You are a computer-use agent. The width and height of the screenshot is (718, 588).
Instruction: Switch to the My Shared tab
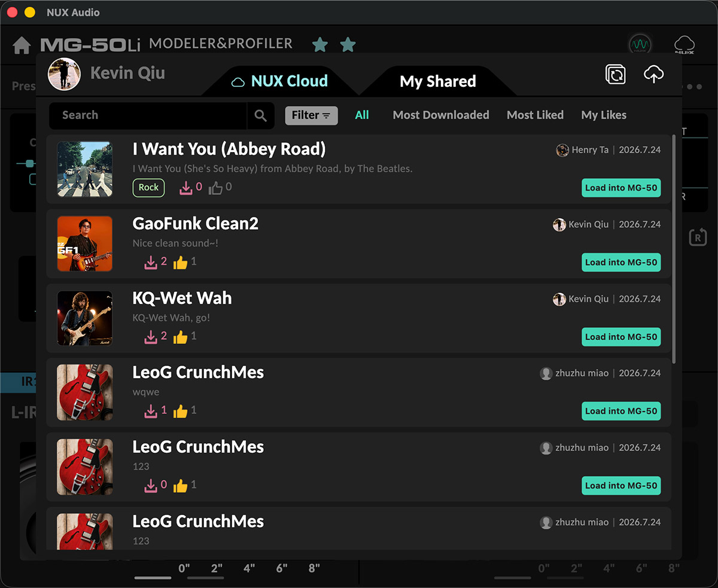[438, 82]
